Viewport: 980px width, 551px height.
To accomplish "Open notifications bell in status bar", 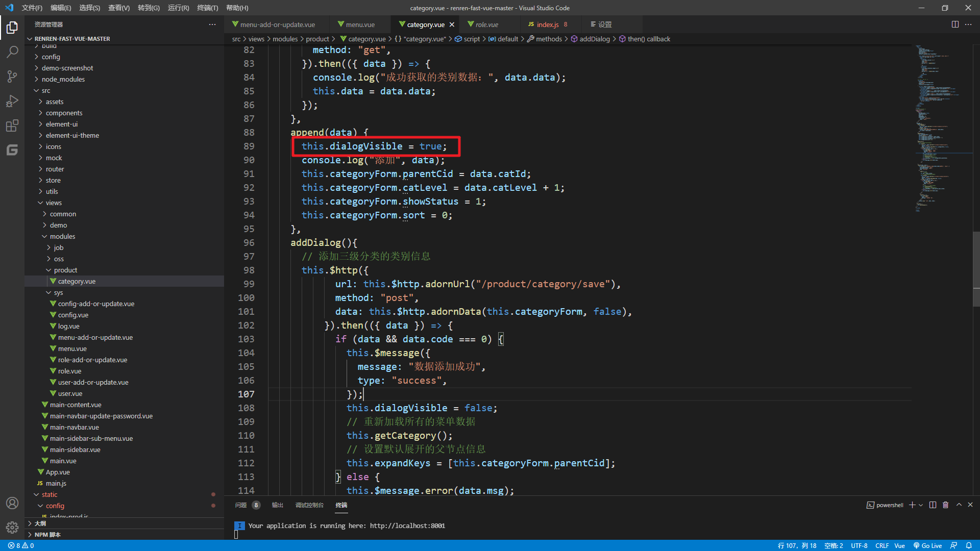I will 969,545.
